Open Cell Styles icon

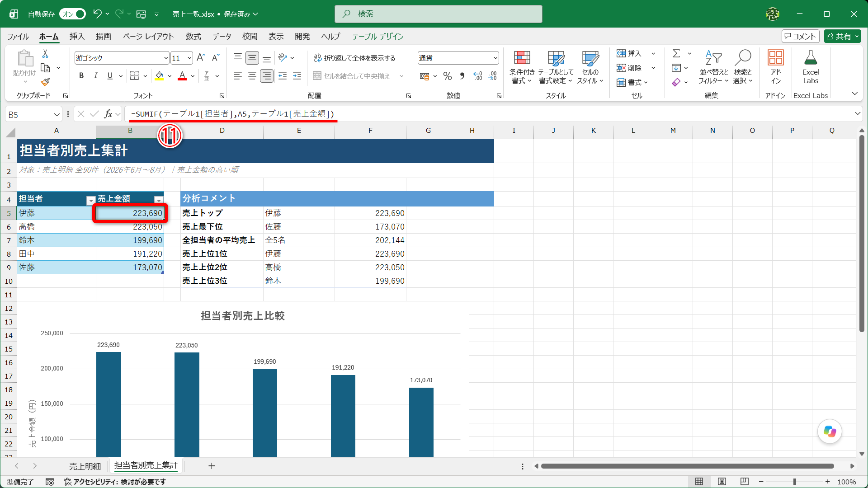(590, 58)
